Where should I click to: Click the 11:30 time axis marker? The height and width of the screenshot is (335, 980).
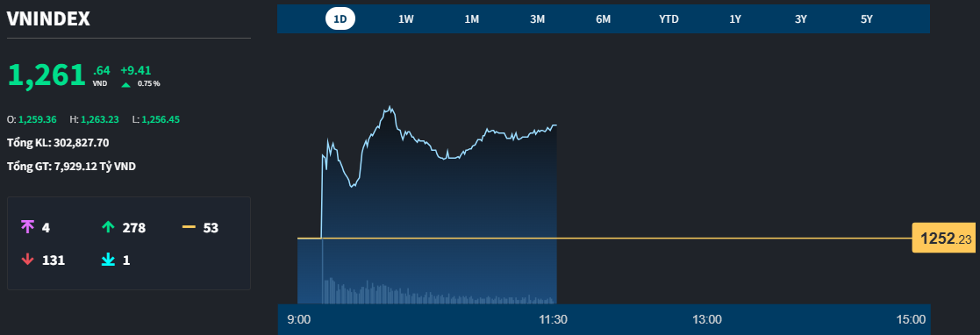coord(553,319)
